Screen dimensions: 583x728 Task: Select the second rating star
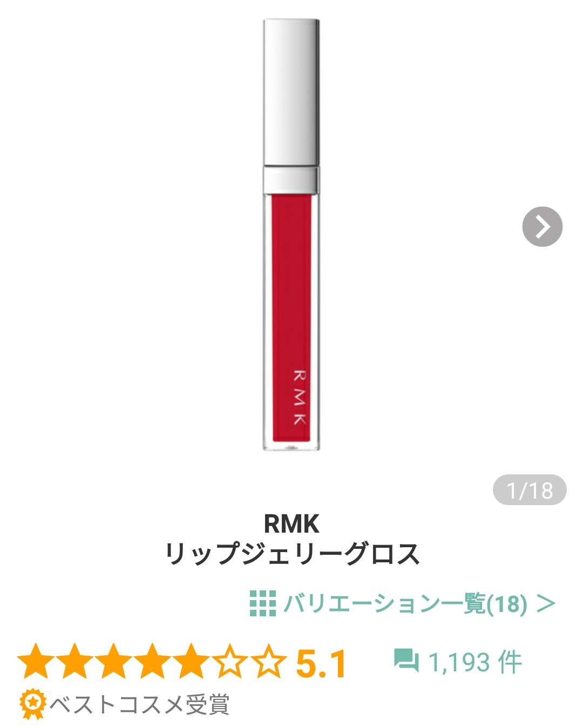coord(75,661)
